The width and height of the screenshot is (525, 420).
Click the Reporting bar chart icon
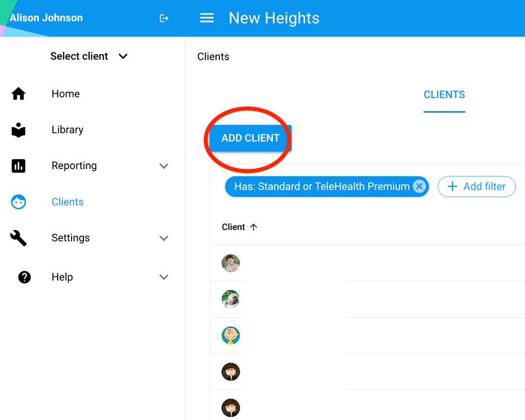click(19, 166)
